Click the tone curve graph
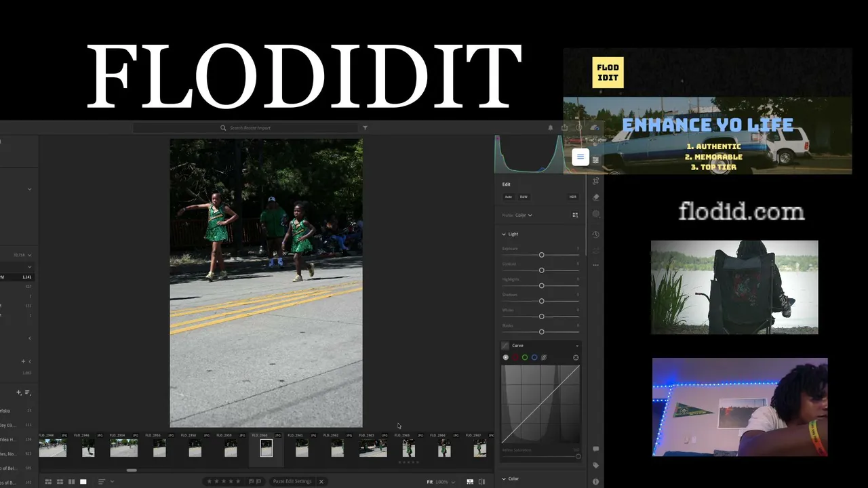 pos(540,405)
